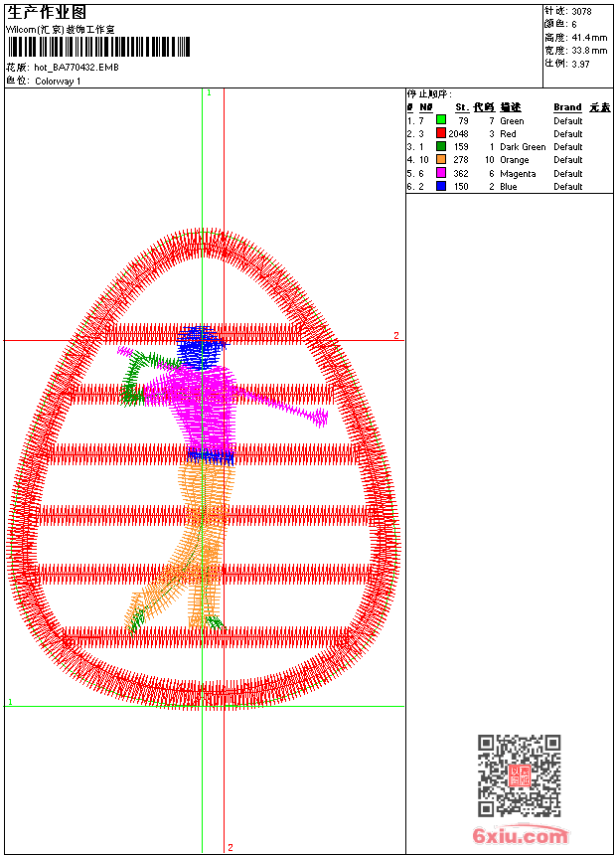Click the red seal in QR code center
This screenshot has width=616, height=855.
pyautogui.click(x=519, y=775)
